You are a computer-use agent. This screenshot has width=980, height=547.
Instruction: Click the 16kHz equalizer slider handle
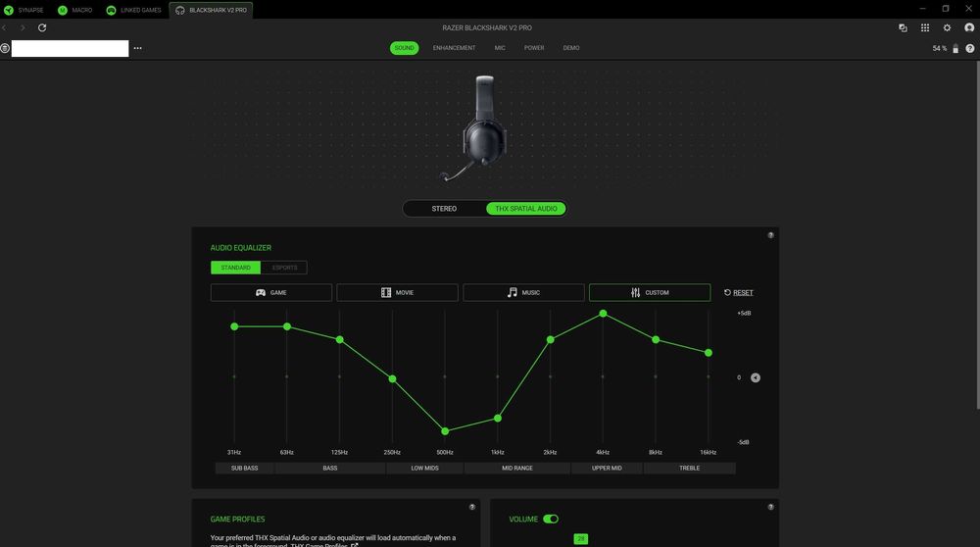click(x=709, y=353)
